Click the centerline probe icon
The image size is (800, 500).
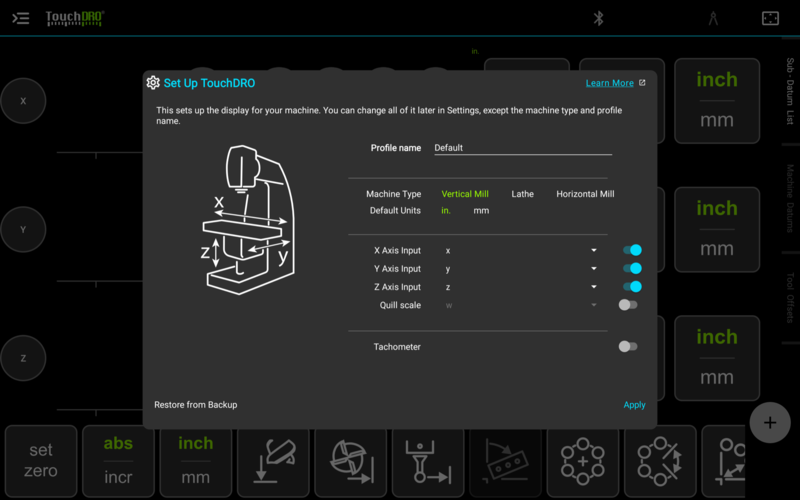pos(428,461)
